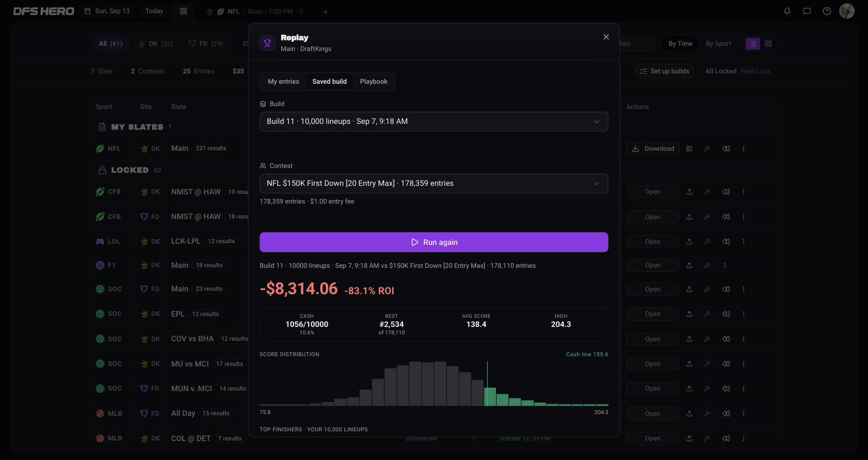Click upload icon on All Day row
Viewport: 868px width, 460px height.
(689, 414)
